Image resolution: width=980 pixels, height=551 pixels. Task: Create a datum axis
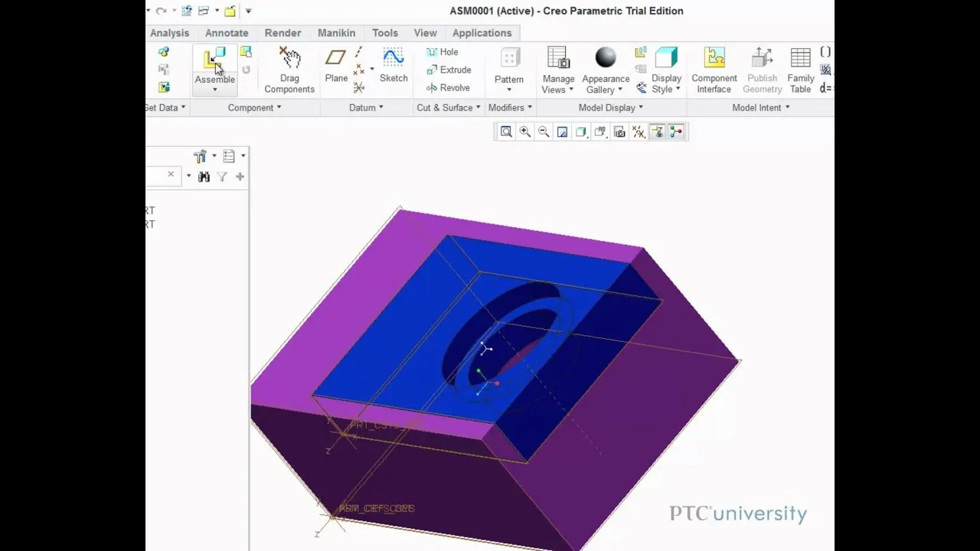click(x=358, y=52)
